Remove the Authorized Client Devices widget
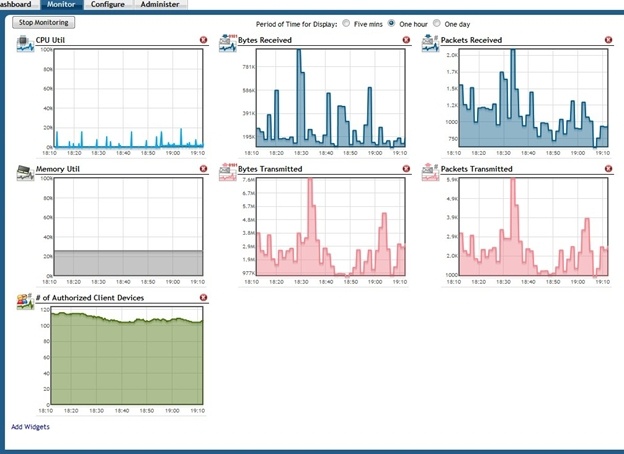This screenshot has width=624, height=454. [203, 298]
